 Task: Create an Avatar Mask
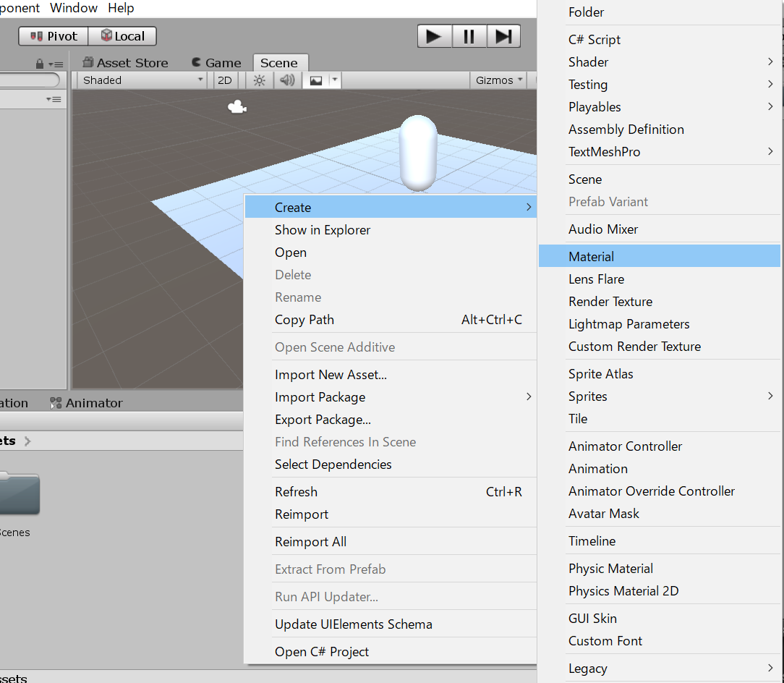[660, 514]
